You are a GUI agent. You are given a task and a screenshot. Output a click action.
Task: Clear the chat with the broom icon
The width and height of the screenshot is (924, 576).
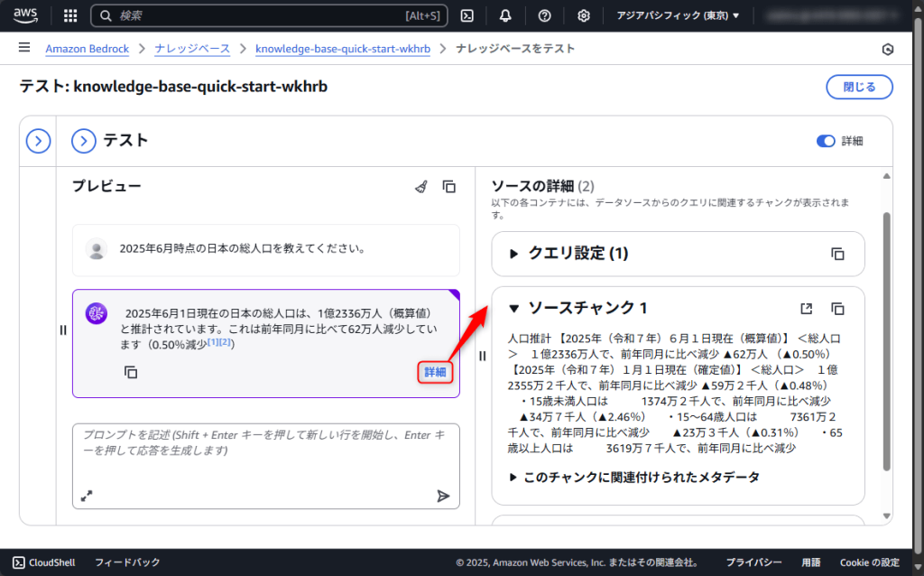(x=420, y=187)
